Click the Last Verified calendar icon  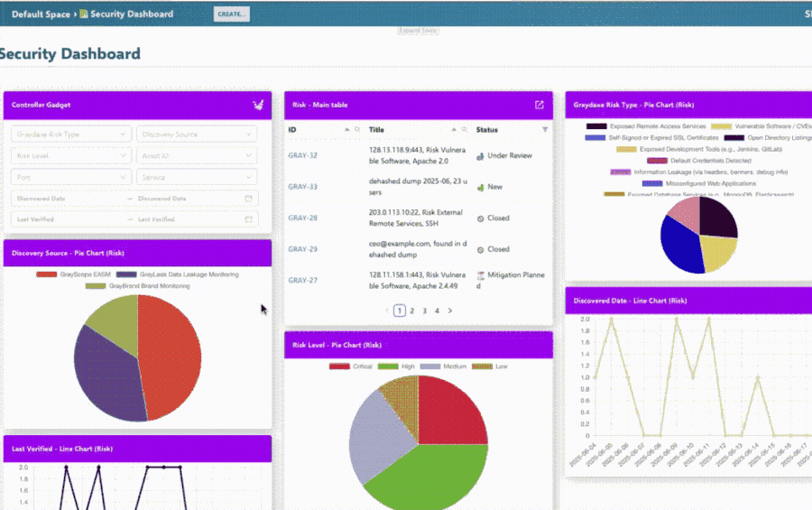click(x=249, y=219)
